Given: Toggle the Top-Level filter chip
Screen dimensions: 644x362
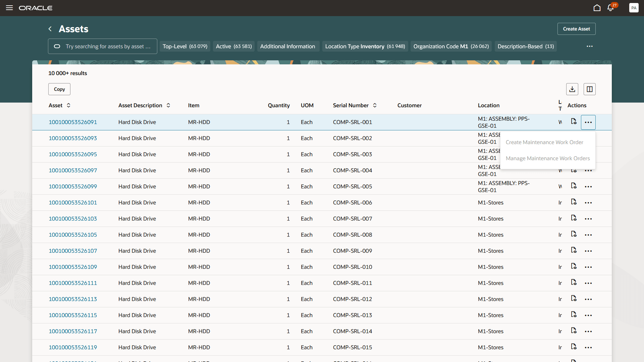Looking at the screenshot, I should pyautogui.click(x=185, y=46).
